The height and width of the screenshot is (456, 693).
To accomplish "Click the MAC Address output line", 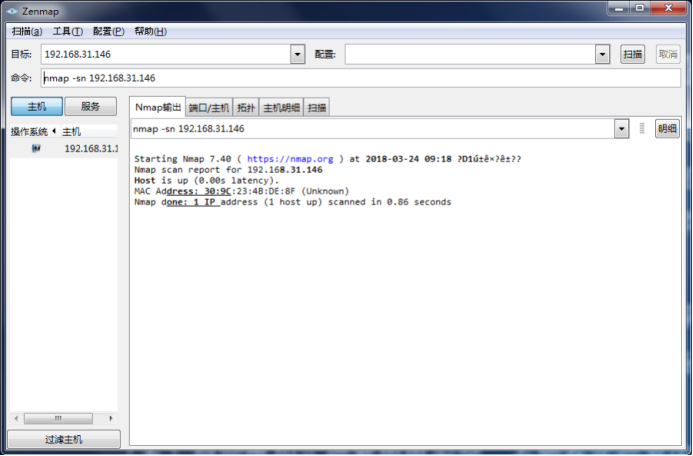I will (242, 191).
